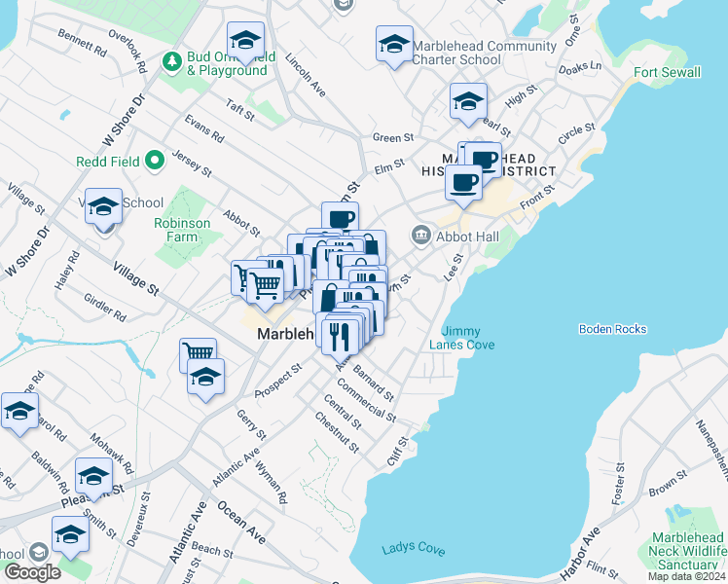Click the Abbot Hall landmark icon
This screenshot has height=584, width=728.
pyautogui.click(x=421, y=235)
